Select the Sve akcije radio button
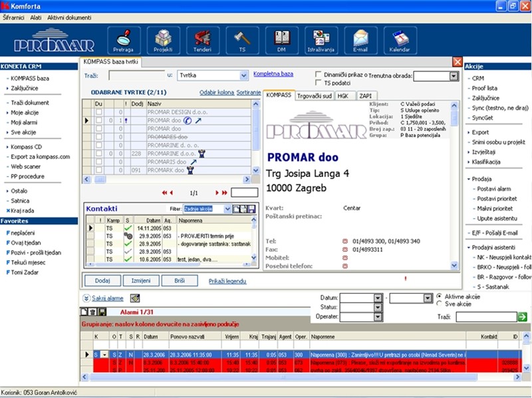Screen dimensions: 532x398 coord(440,303)
